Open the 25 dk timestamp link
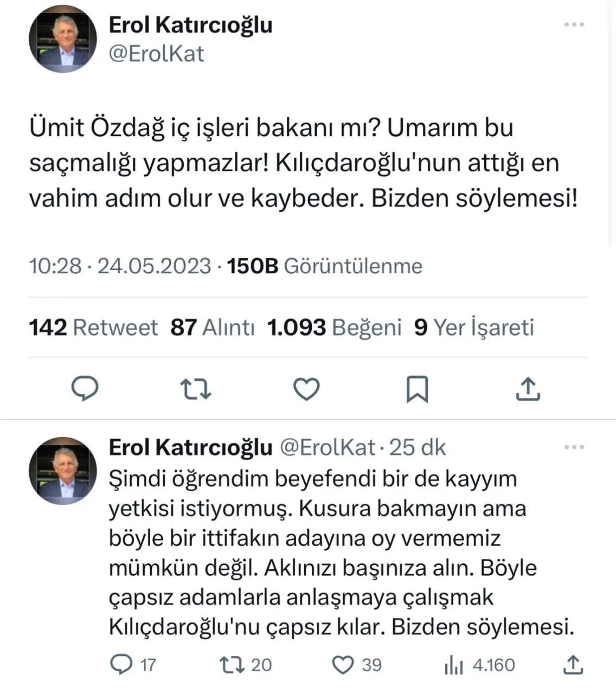 pyautogui.click(x=418, y=448)
